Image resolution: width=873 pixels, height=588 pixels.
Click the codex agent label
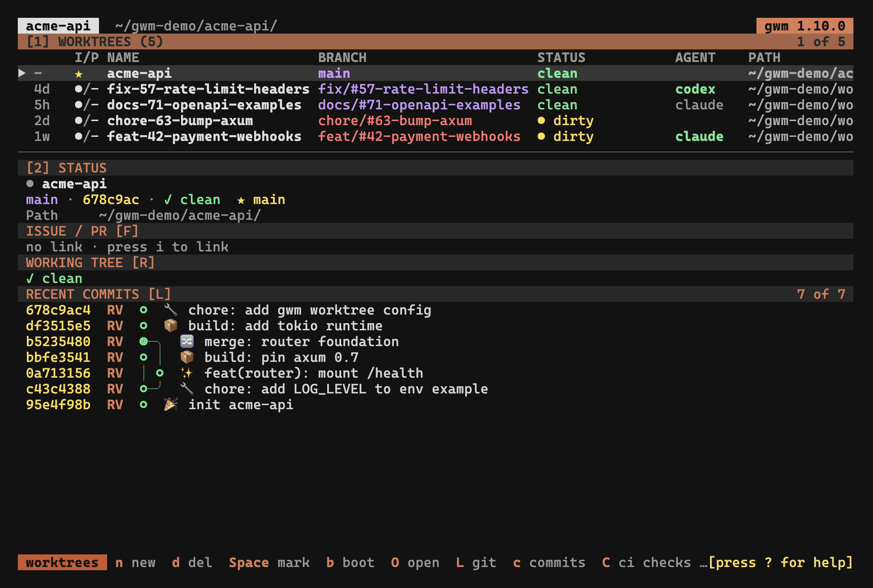tap(695, 89)
